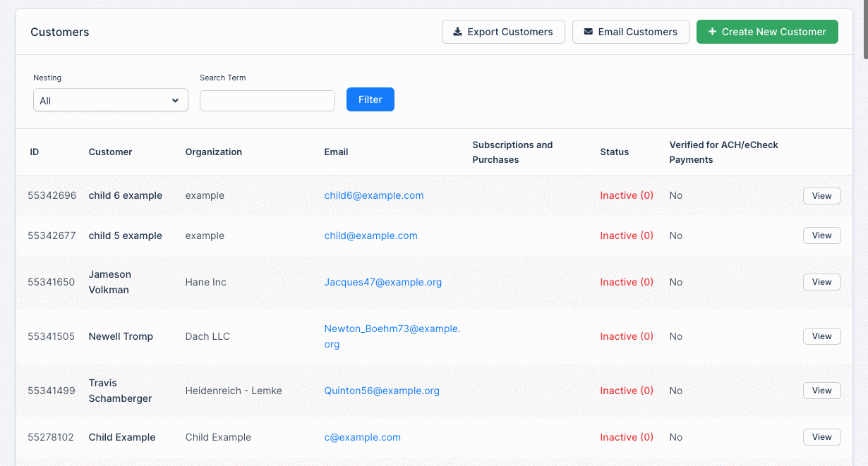View customer Jameson Volkman
This screenshot has height=466, width=868.
(x=822, y=282)
